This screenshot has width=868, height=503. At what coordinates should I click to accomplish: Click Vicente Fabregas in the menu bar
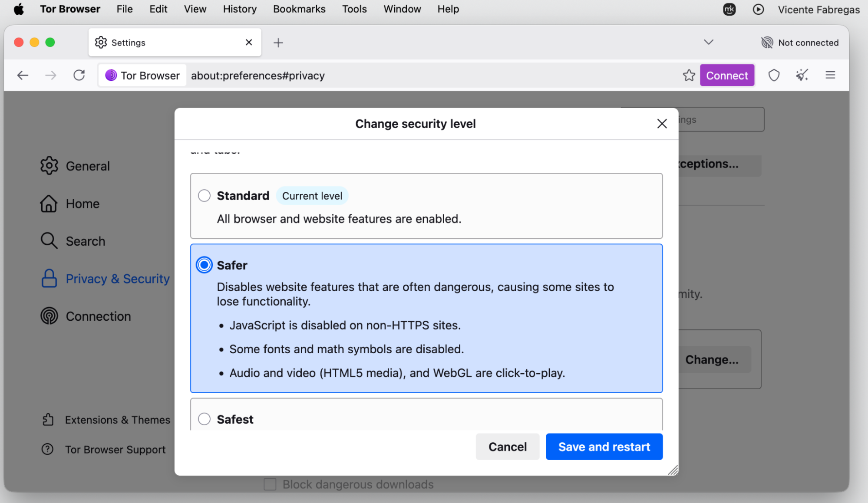[x=818, y=10]
